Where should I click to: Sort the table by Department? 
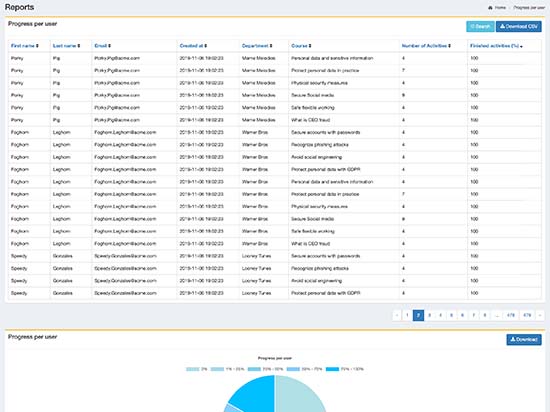point(257,46)
